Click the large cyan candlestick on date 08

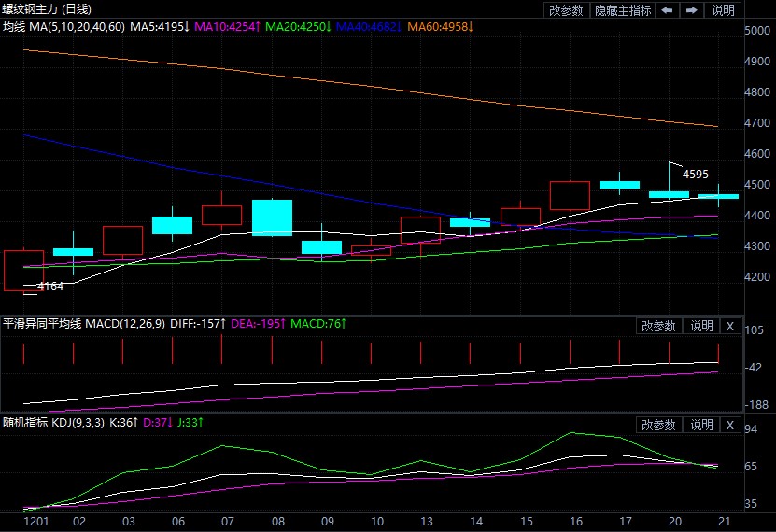point(272,217)
